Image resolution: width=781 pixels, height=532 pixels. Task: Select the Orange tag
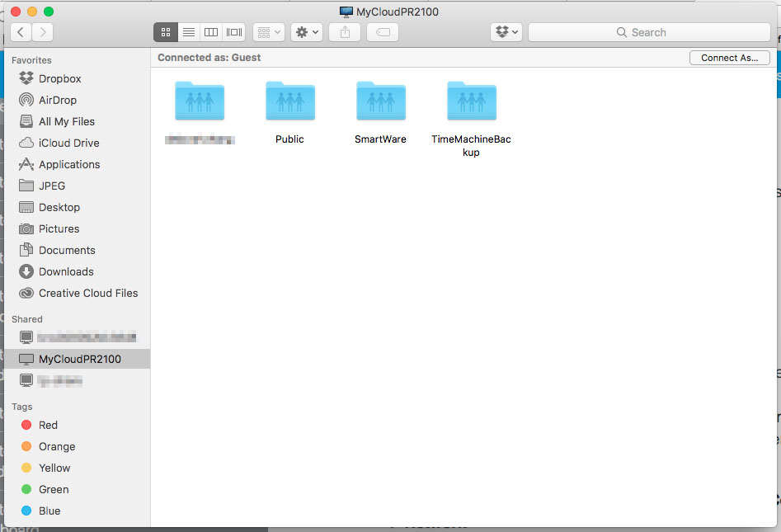coord(77,446)
